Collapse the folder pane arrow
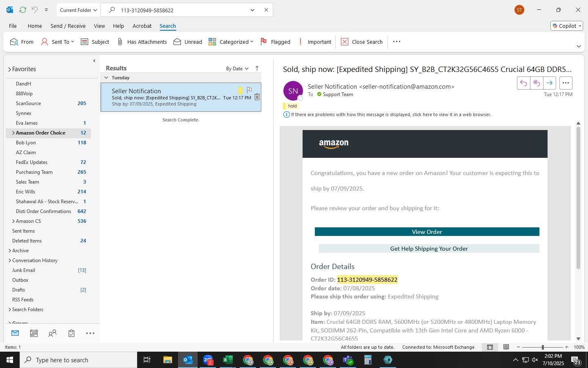 click(x=94, y=61)
